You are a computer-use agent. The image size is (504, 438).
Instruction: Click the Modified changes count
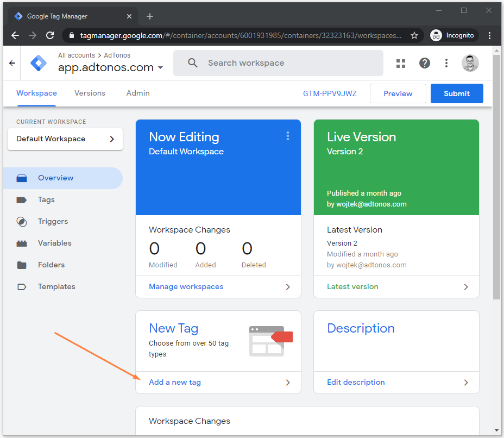click(x=154, y=248)
